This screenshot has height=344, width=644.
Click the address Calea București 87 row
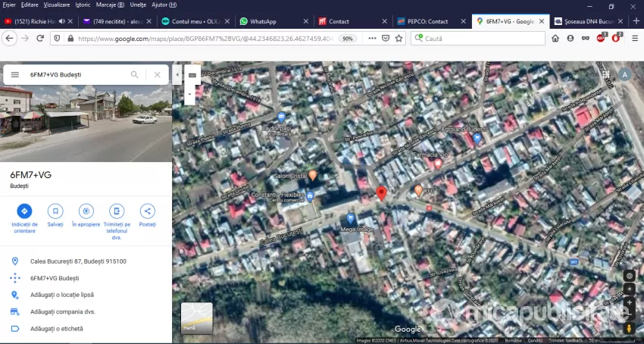point(86,261)
